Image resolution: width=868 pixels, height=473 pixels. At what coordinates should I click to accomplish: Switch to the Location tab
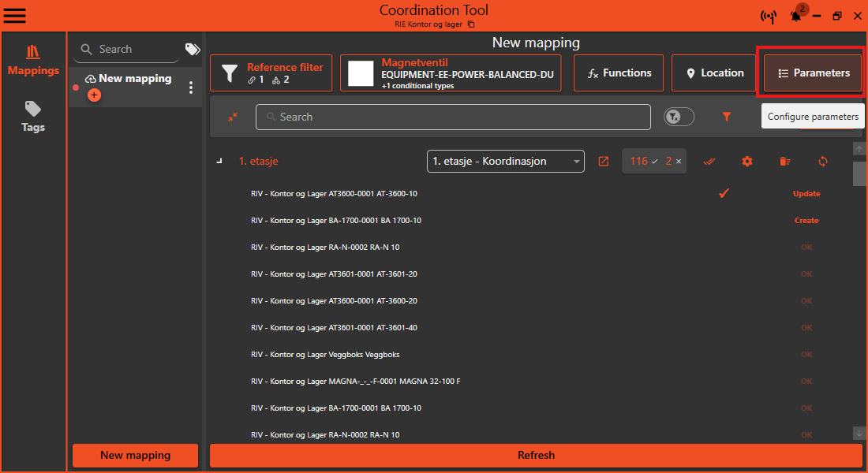713,73
